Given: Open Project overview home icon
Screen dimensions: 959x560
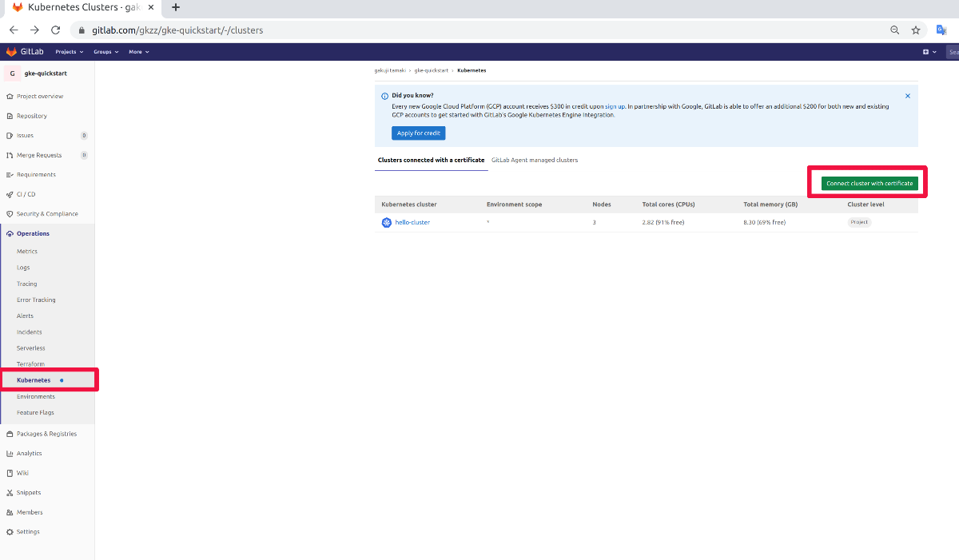Looking at the screenshot, I should pyautogui.click(x=10, y=96).
